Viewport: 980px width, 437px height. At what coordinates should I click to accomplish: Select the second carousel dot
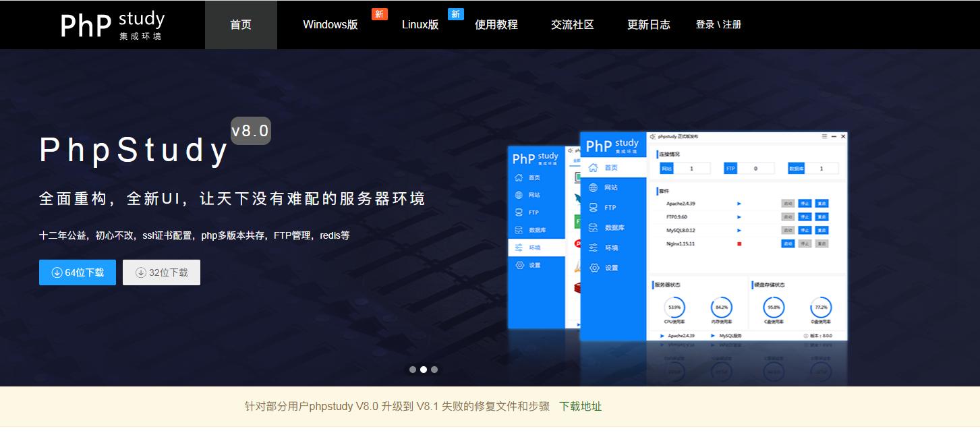(x=424, y=370)
